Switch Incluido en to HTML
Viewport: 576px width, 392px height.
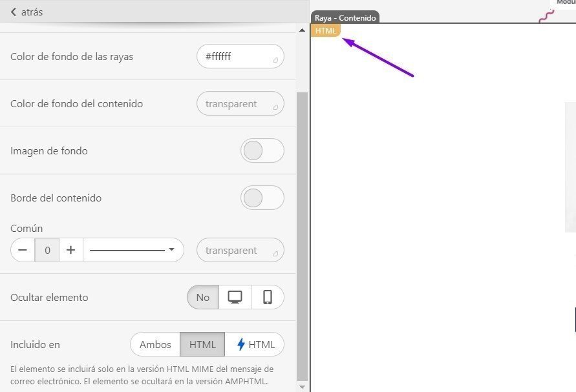point(201,344)
